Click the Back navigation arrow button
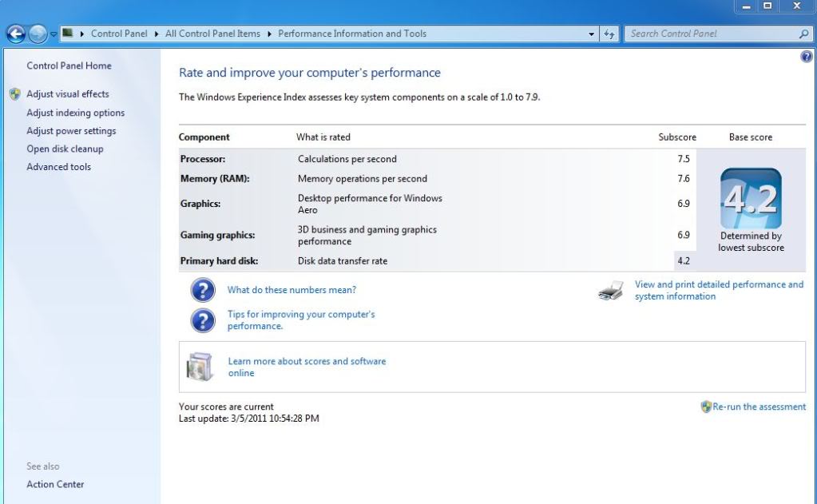This screenshot has width=817, height=504. [16, 34]
